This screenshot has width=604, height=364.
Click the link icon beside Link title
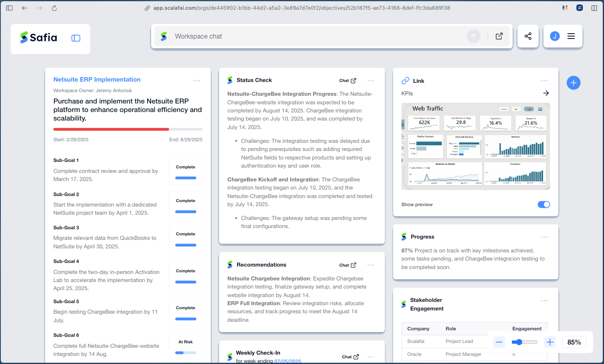(x=405, y=81)
